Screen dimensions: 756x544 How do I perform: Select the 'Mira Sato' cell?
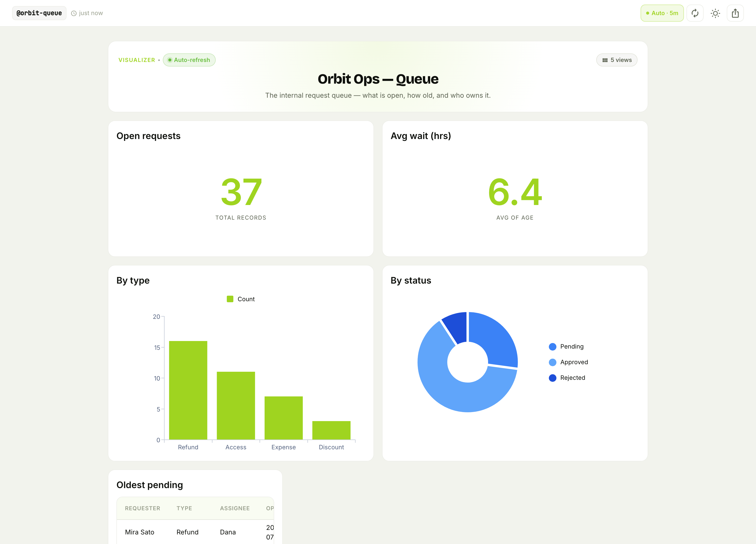[139, 532]
